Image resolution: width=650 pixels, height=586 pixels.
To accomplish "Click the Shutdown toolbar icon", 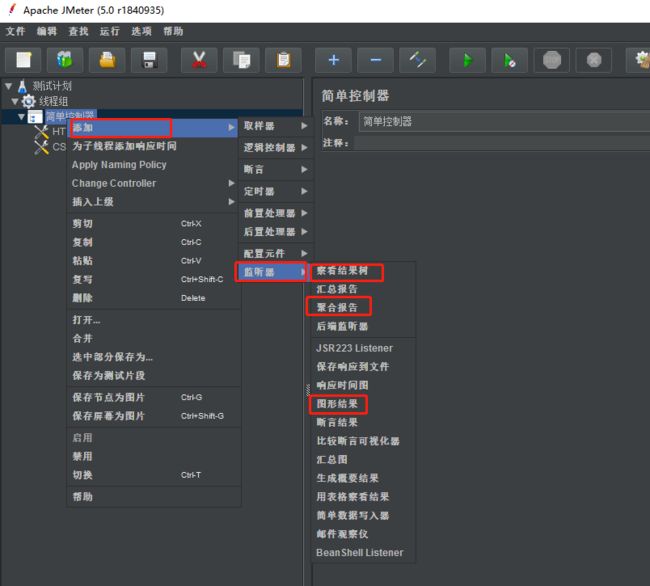I will pyautogui.click(x=594, y=60).
